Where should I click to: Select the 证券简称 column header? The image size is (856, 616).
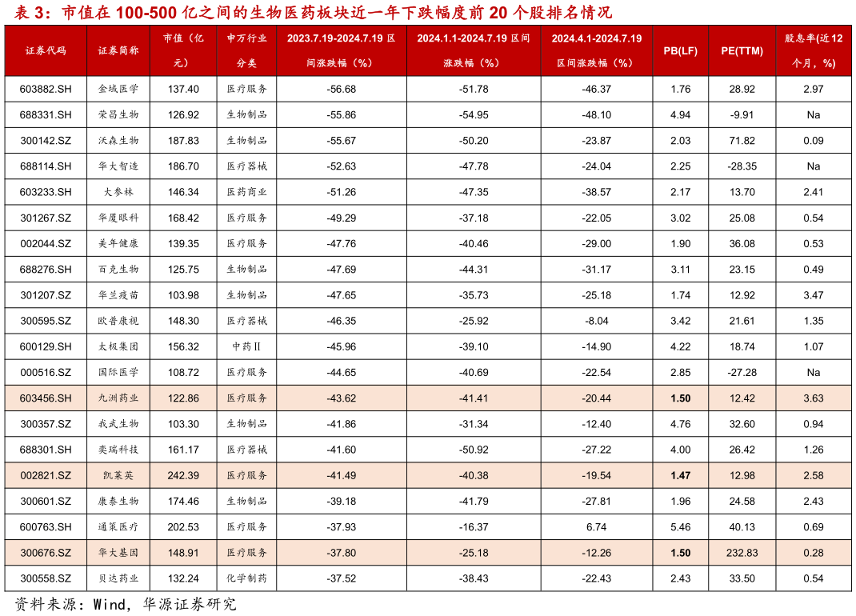click(118, 50)
